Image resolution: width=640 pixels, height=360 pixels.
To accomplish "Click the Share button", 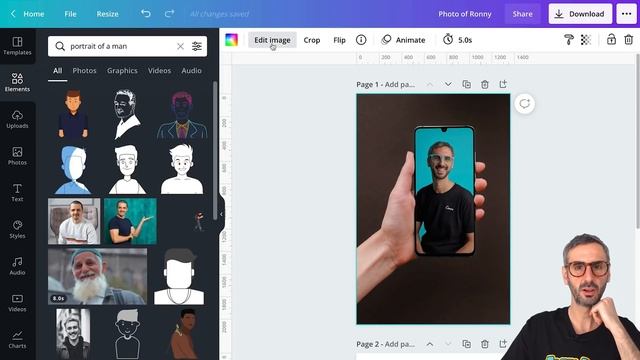I will [522, 13].
